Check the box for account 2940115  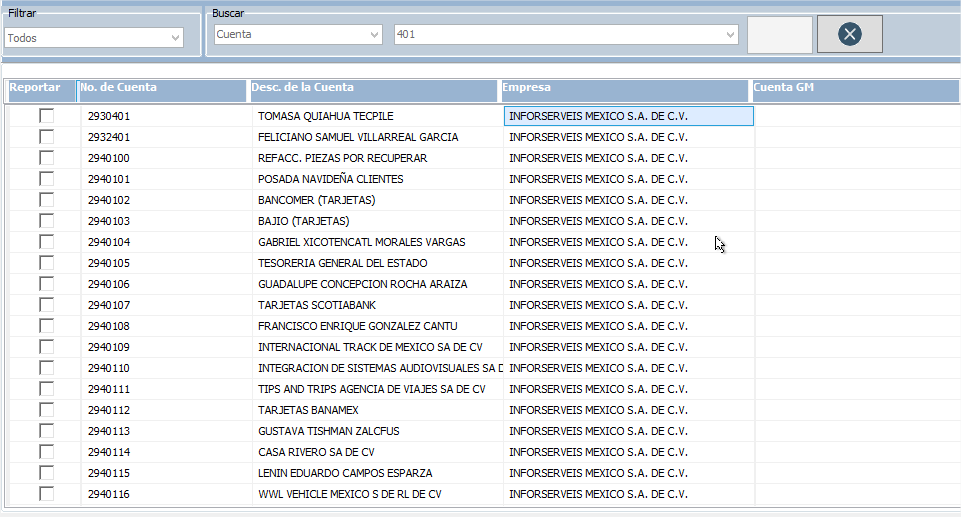(x=46, y=472)
